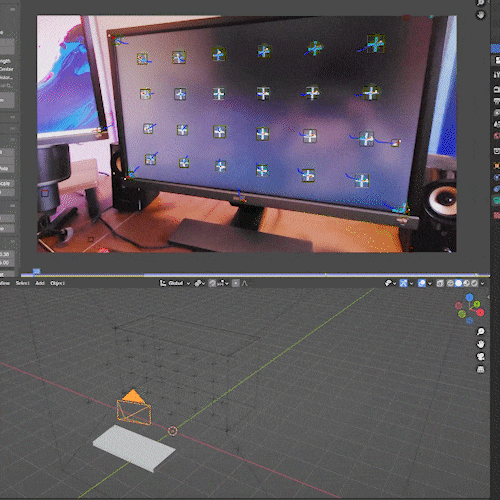The height and width of the screenshot is (500, 500).
Task: Open the Object menu
Action: (x=57, y=283)
